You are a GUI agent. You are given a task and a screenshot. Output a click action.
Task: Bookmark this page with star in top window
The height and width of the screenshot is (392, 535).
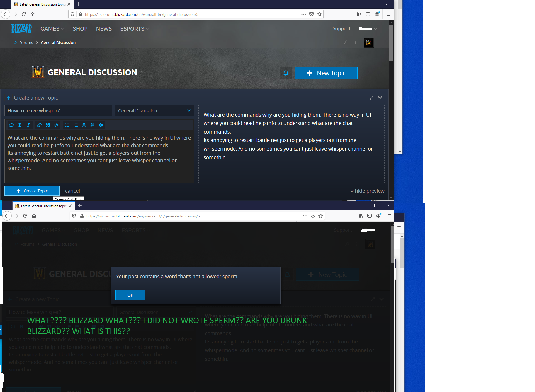point(319,14)
